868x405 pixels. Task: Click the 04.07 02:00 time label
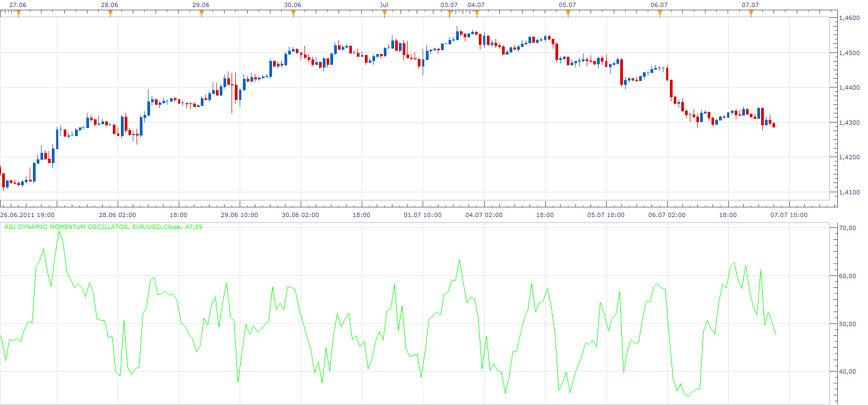point(484,215)
